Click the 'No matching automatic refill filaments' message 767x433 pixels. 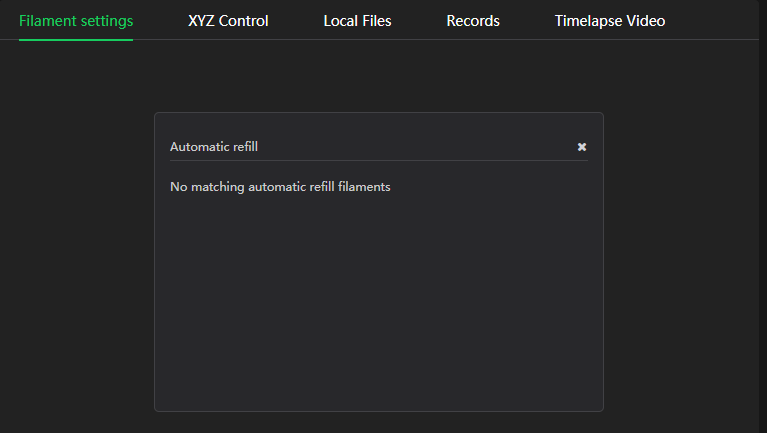pos(280,187)
